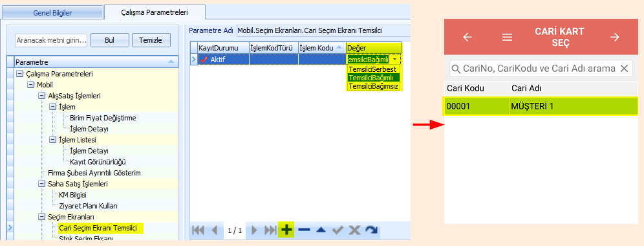Click the refresh arrow navigator icon
The width and height of the screenshot is (644, 246).
tap(371, 230)
